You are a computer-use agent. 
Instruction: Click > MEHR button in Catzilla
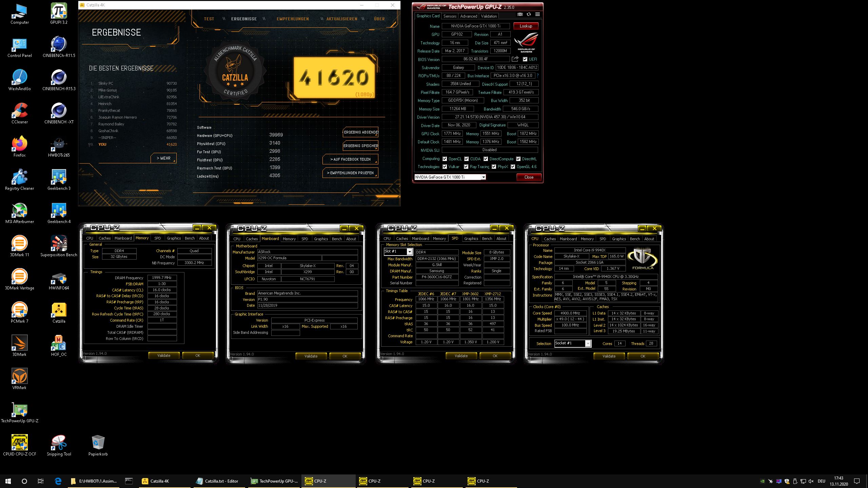pyautogui.click(x=163, y=158)
